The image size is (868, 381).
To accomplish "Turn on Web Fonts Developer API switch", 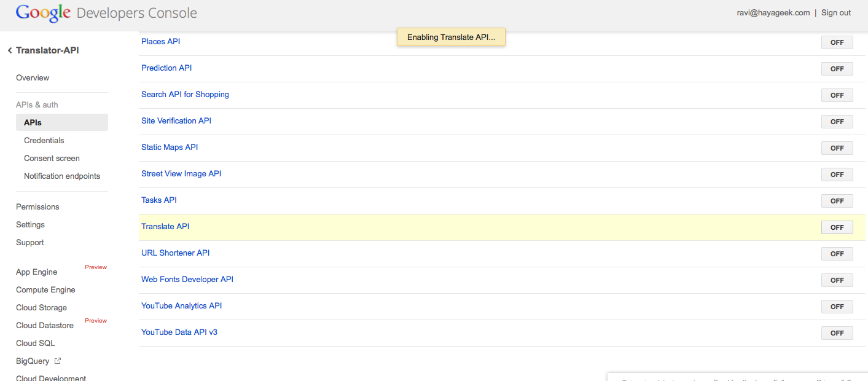I will (837, 280).
